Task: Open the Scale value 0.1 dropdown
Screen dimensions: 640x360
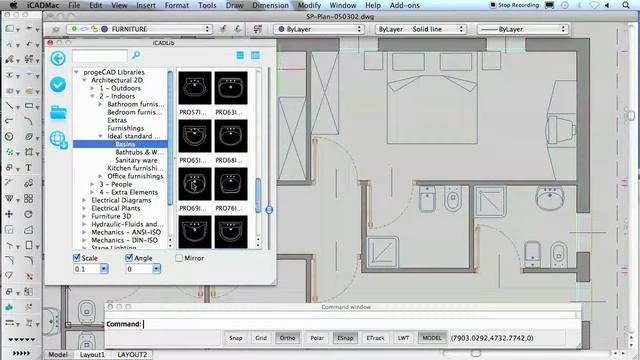Action: (x=104, y=269)
